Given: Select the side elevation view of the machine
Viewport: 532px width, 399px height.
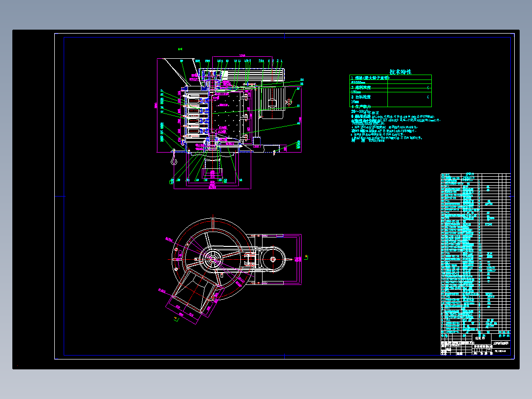Looking at the screenshot, I should click(x=229, y=122).
